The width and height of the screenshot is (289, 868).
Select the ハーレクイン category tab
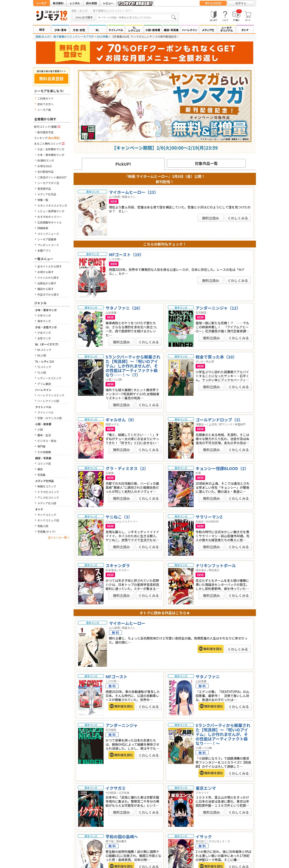pos(190,30)
